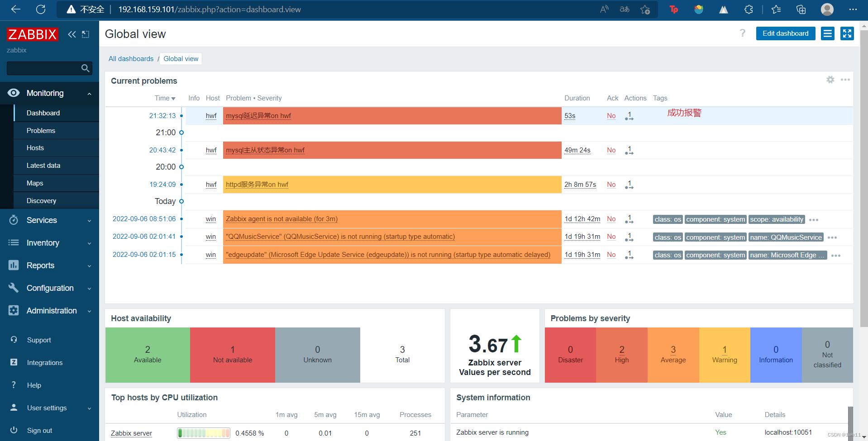The image size is (868, 441).
Task: Open Discovery in Monitoring submenu
Action: pyautogui.click(x=57, y=201)
